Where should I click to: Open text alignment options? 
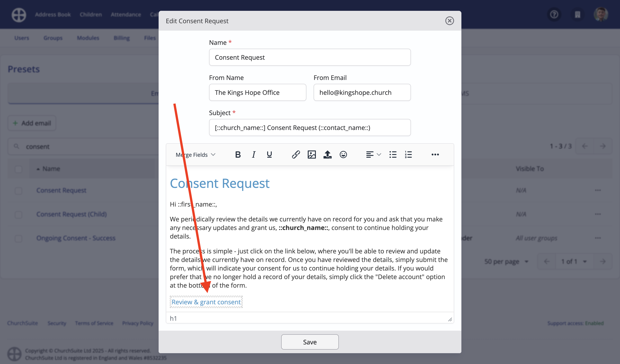pos(373,155)
